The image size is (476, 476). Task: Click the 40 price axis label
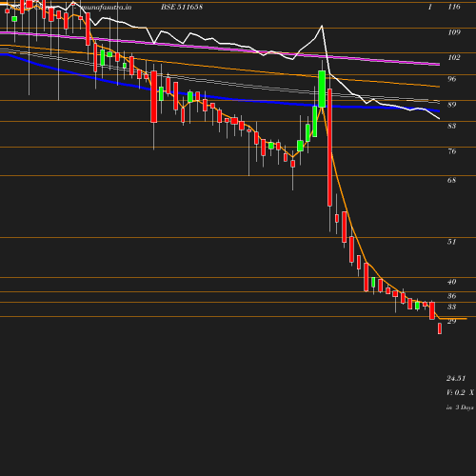(451, 282)
